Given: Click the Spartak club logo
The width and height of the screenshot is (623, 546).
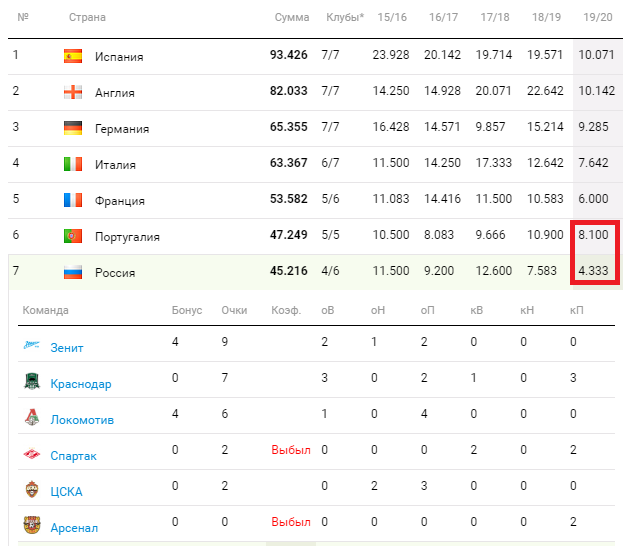Looking at the screenshot, I should 32,453.
